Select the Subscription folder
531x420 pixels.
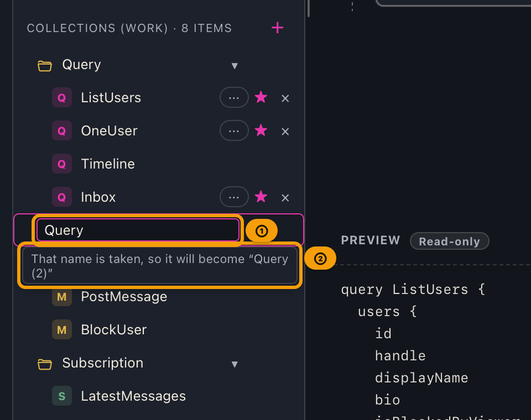(103, 363)
